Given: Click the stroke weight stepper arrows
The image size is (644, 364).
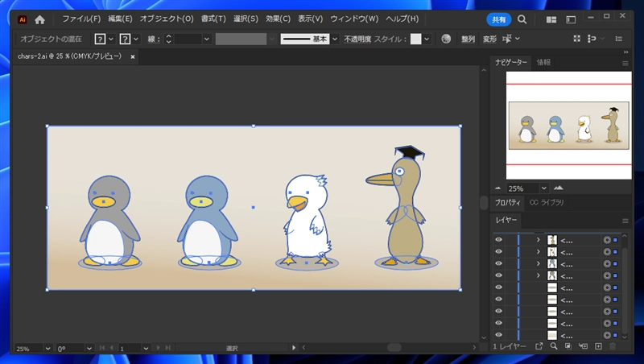Looking at the screenshot, I should pyautogui.click(x=168, y=39).
